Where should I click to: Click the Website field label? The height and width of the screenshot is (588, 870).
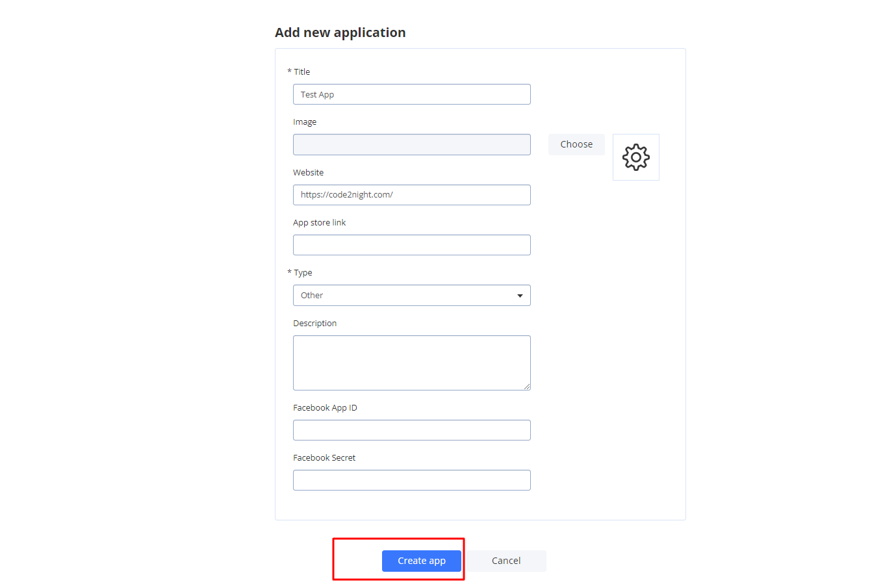pos(308,173)
